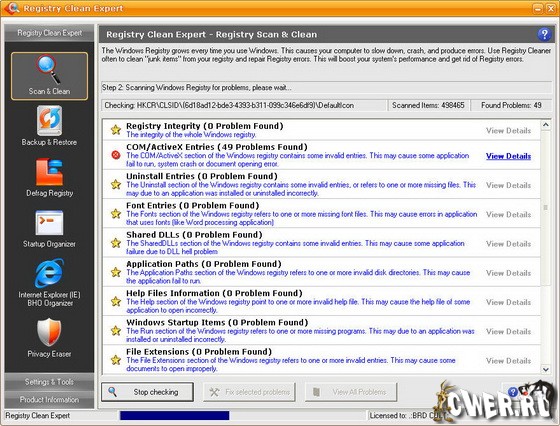Collapse the Registry Clean Expert sidebar header
Screen dimensions: 560x426
click(49, 33)
